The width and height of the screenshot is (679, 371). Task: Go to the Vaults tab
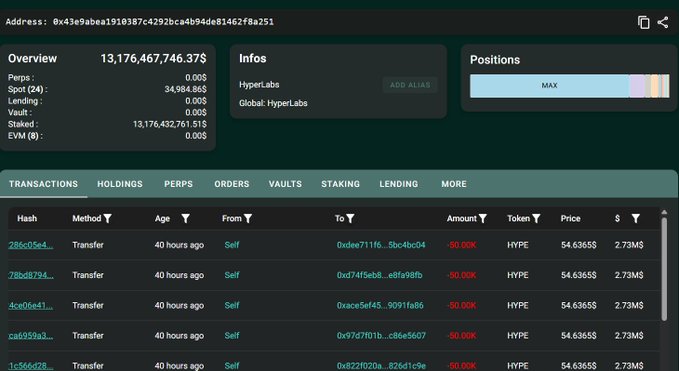(x=285, y=184)
